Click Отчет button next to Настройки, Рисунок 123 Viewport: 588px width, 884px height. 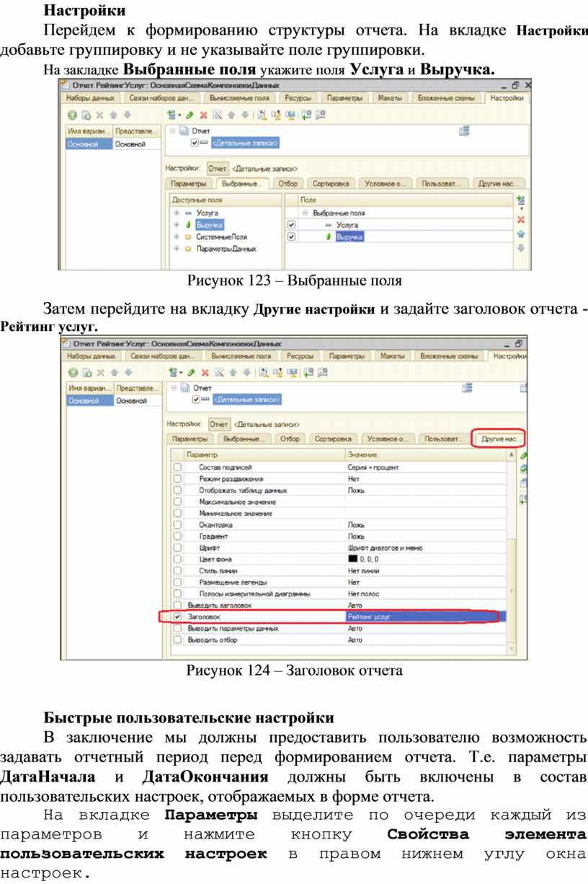click(218, 167)
